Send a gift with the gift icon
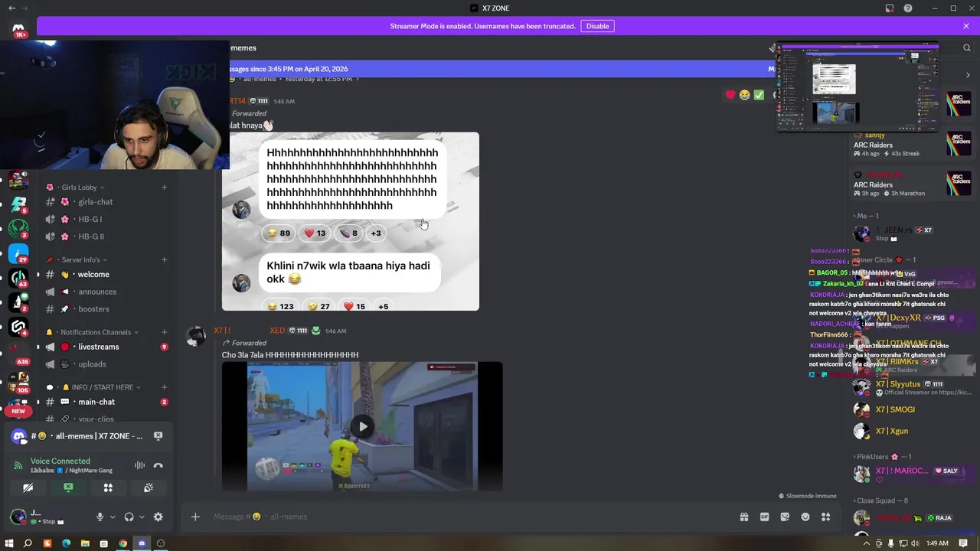 (743, 517)
